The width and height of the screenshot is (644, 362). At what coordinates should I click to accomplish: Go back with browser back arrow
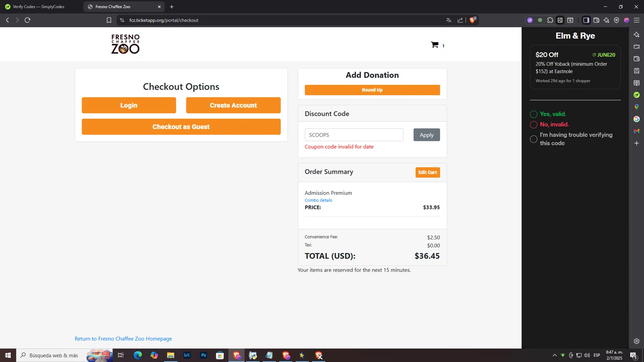click(x=7, y=20)
